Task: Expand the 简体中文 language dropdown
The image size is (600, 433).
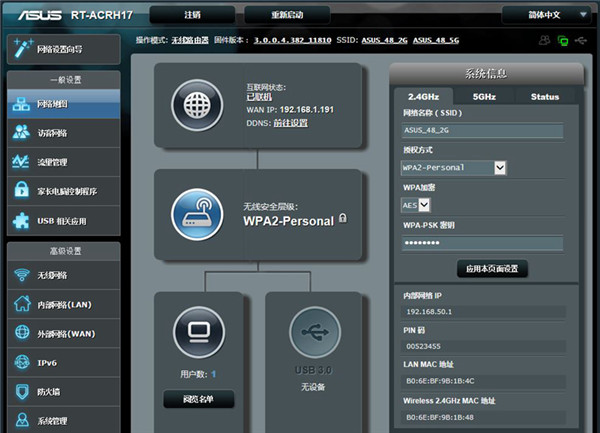Action: point(544,15)
